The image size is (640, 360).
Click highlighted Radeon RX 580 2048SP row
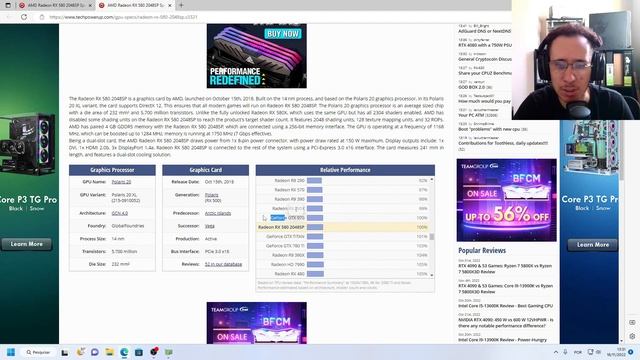(342, 227)
